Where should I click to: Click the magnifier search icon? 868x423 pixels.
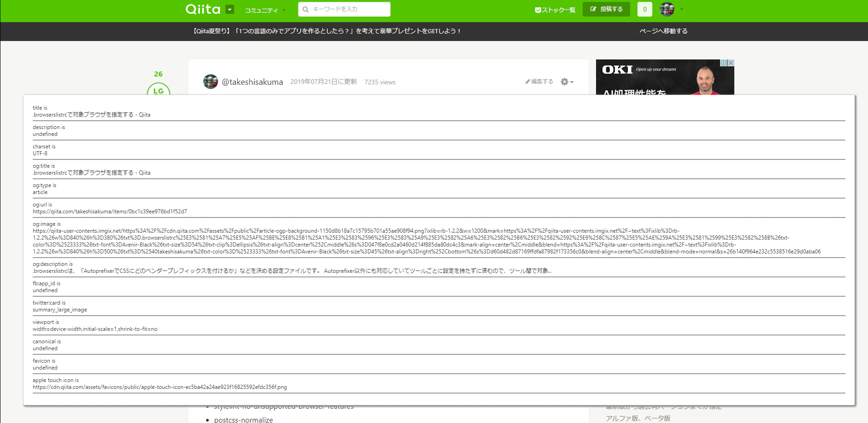coord(306,9)
